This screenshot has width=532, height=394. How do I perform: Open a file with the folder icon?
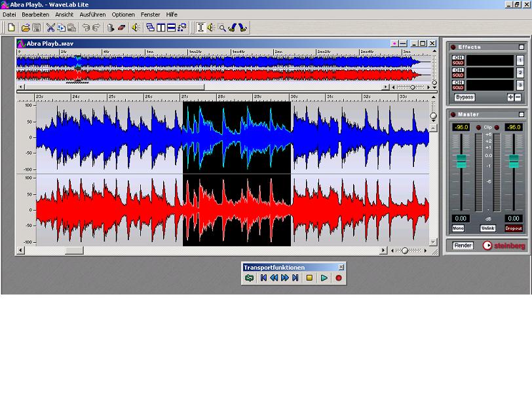pos(26,27)
